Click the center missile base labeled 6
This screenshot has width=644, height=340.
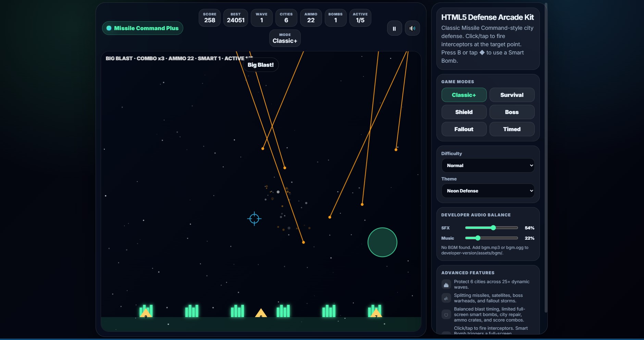(x=261, y=313)
